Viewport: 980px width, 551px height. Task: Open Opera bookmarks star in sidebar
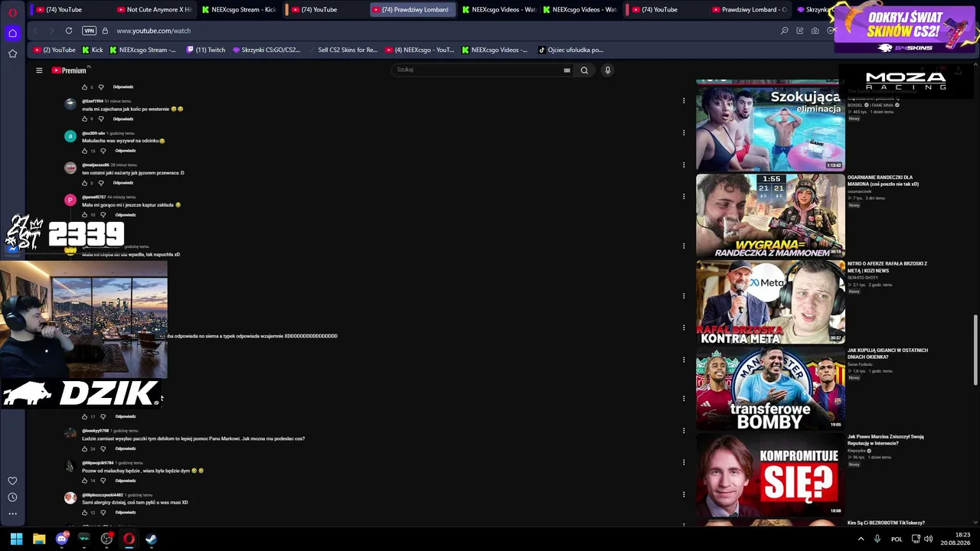pos(12,54)
